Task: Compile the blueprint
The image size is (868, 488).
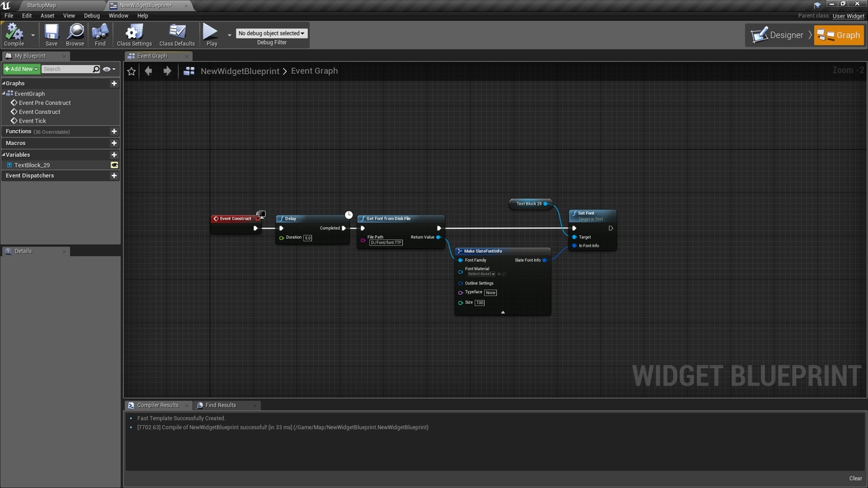Action: coord(14,35)
